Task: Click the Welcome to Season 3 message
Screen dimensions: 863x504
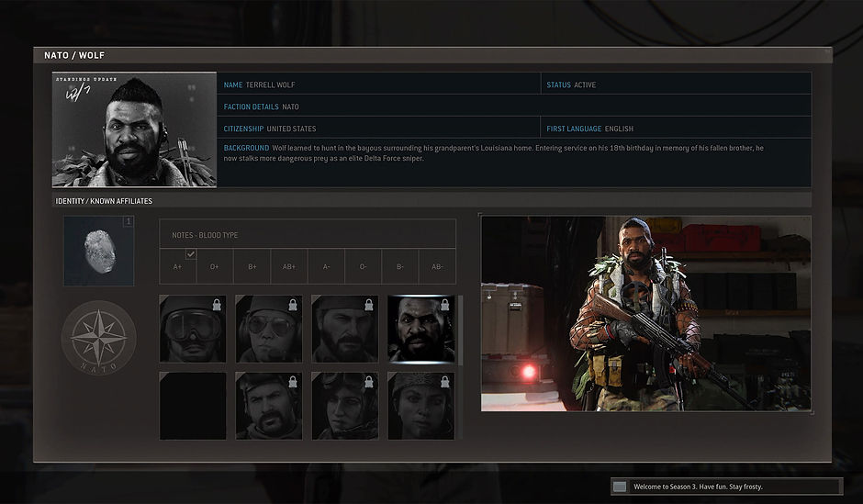Action: pos(698,487)
